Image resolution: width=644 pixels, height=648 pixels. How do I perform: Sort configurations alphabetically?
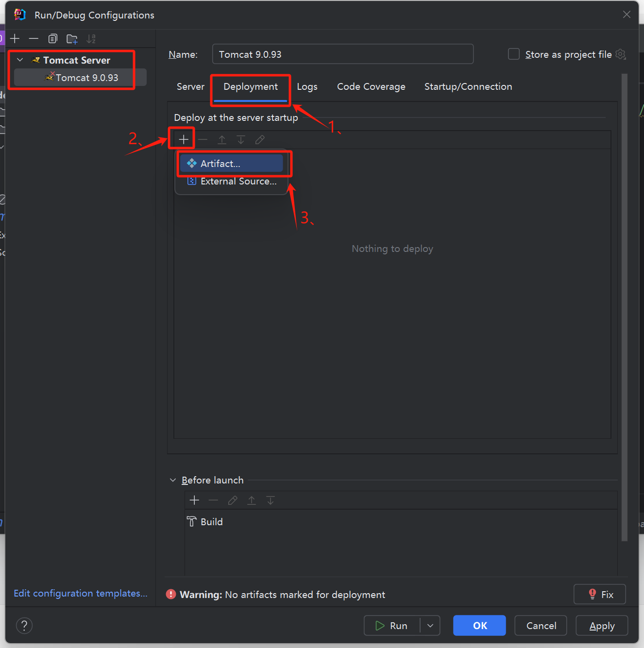click(91, 39)
